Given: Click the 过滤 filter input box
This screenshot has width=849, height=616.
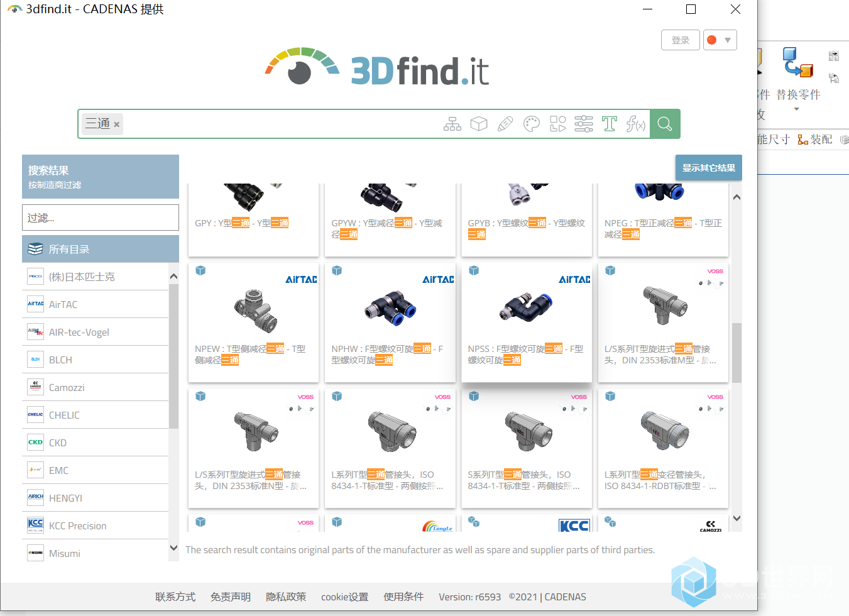Looking at the screenshot, I should [x=101, y=217].
